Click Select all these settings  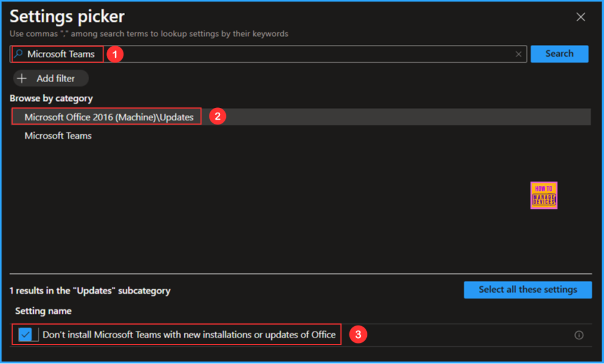pyautogui.click(x=528, y=290)
